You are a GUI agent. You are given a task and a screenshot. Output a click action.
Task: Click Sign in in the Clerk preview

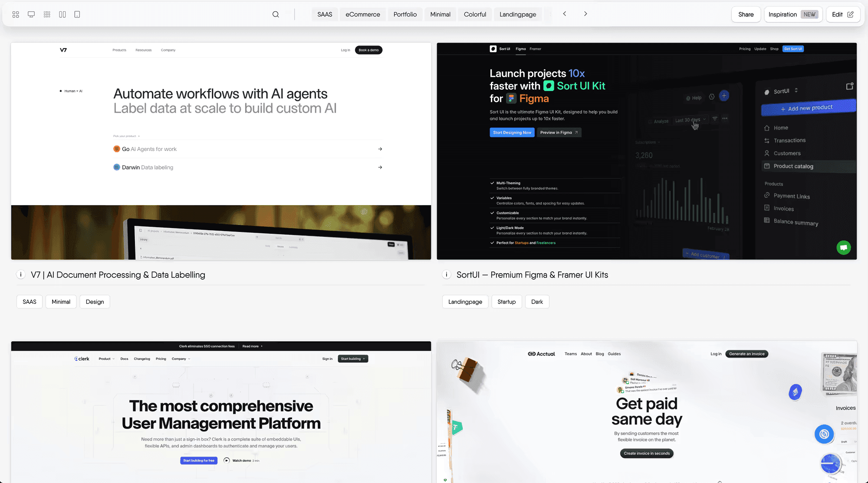coord(327,359)
